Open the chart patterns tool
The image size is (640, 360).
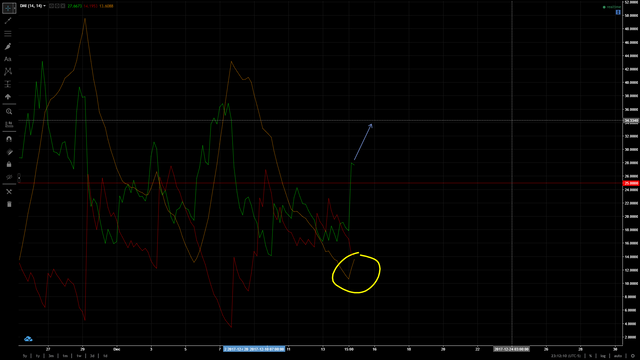click(8, 71)
